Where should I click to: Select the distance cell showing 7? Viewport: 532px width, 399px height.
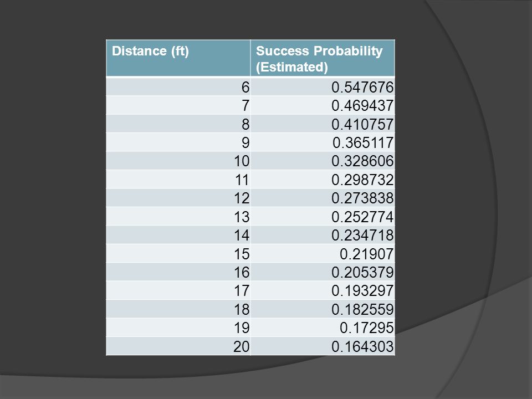point(178,105)
